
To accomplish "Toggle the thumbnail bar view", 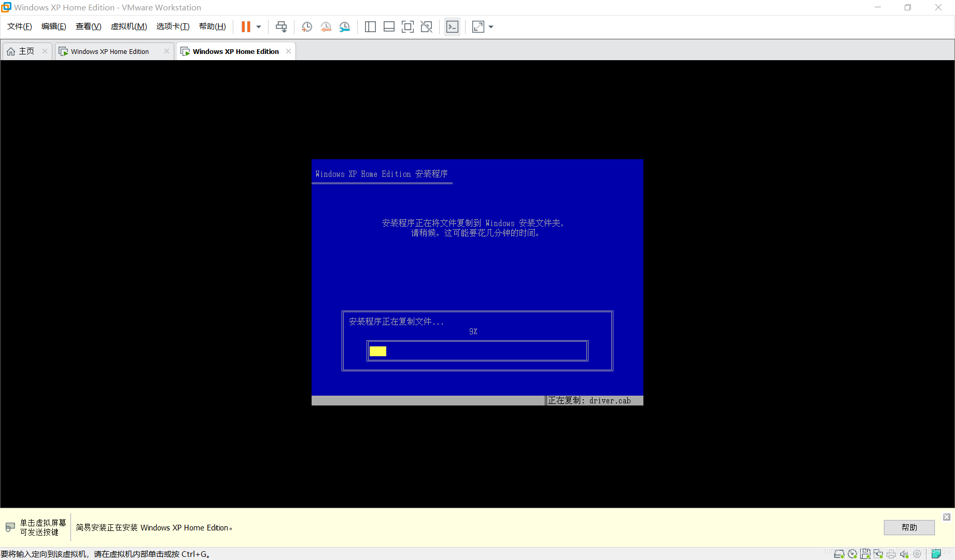I will [389, 27].
